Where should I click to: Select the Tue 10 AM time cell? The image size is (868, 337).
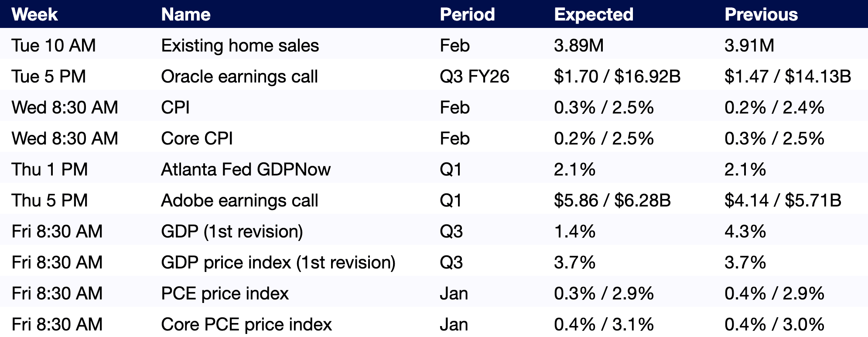coord(54,45)
